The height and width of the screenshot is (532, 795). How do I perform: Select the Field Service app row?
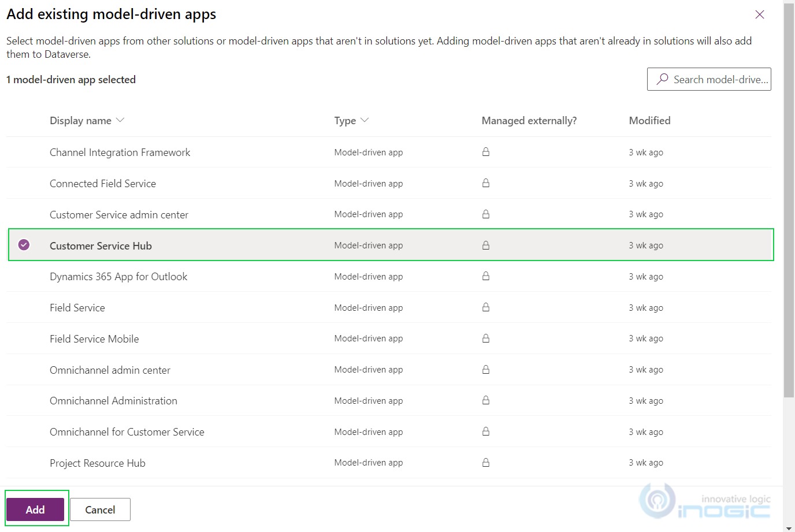pos(389,308)
